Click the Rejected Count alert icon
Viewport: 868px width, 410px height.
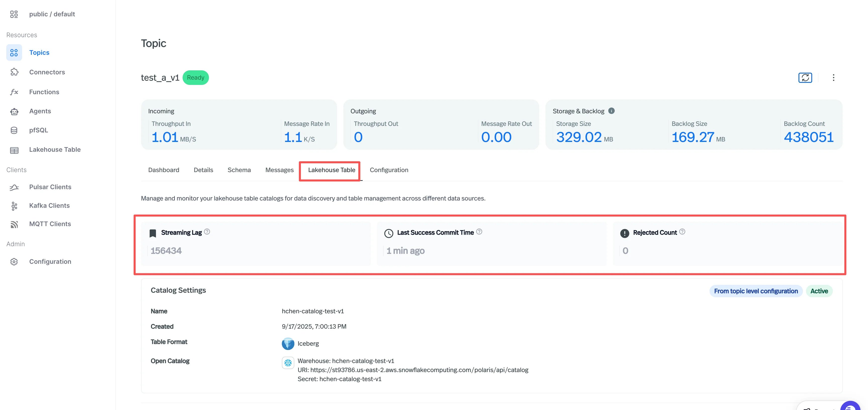tap(624, 233)
